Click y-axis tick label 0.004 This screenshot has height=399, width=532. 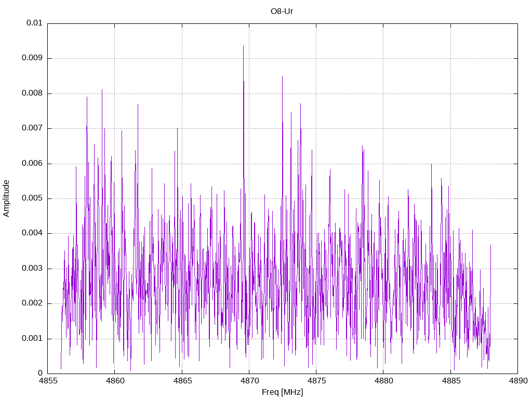tap(32, 233)
